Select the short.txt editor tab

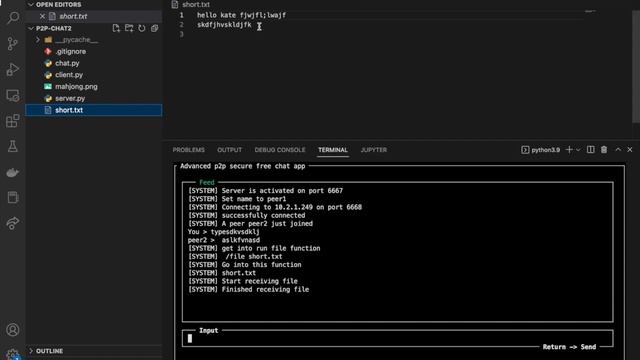(191, 4)
